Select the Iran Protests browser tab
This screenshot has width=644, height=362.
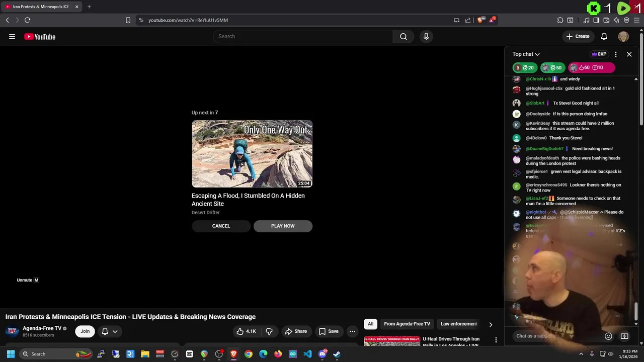coord(41,7)
